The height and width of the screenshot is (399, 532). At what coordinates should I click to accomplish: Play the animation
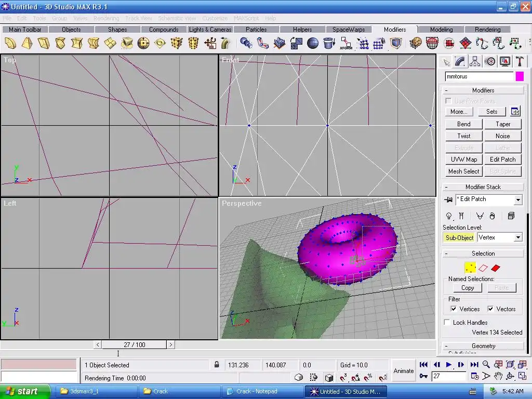(x=448, y=364)
